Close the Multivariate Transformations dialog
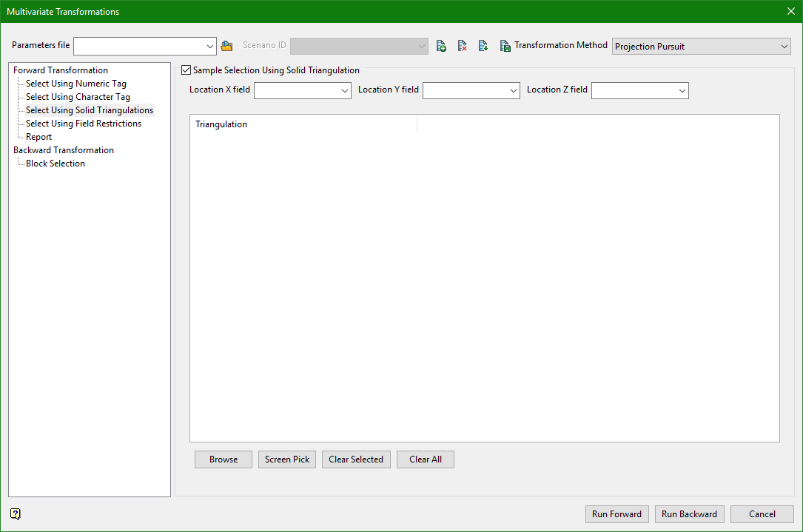This screenshot has width=803, height=532. click(790, 11)
